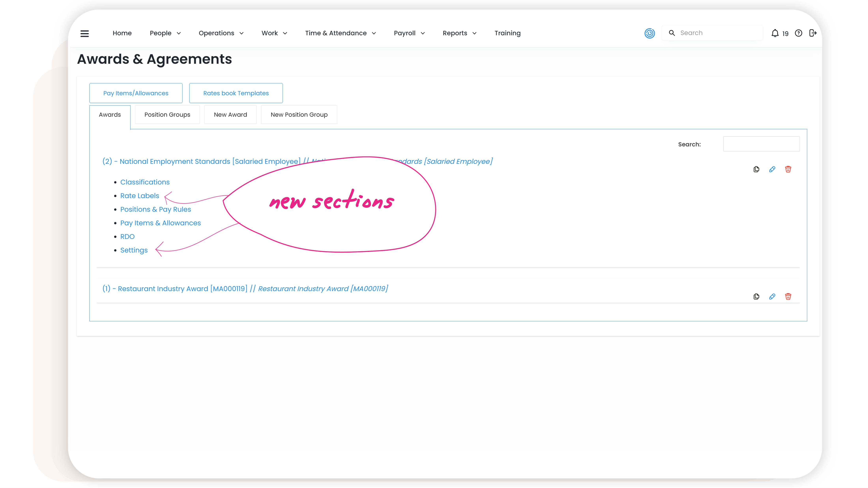
Task: Delete the Restaurant Industry Award
Action: click(788, 296)
